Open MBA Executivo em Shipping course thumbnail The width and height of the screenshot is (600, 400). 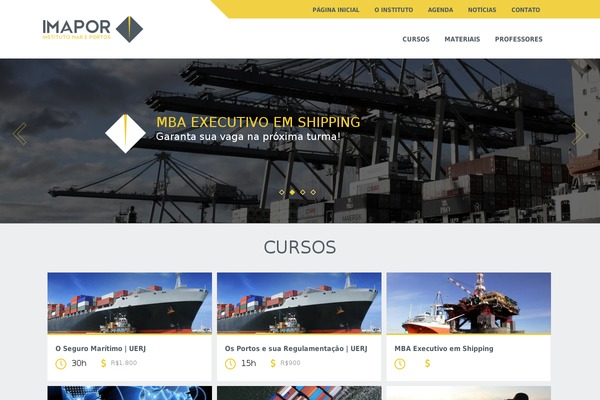[469, 303]
